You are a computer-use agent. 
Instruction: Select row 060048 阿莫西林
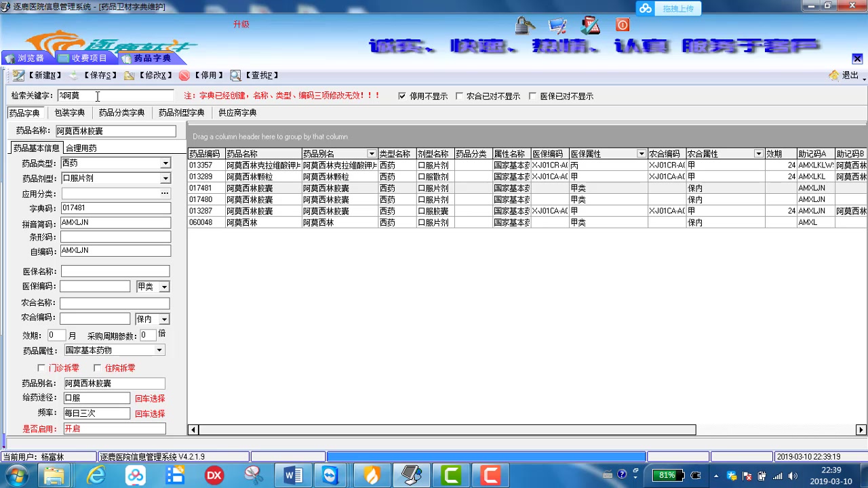528,222
